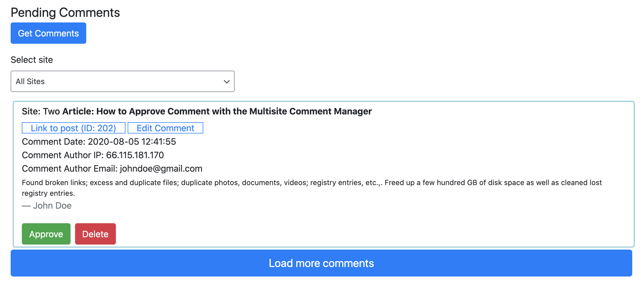Open Link to post (ID: 202)
The height and width of the screenshot is (281, 644).
[x=73, y=128]
